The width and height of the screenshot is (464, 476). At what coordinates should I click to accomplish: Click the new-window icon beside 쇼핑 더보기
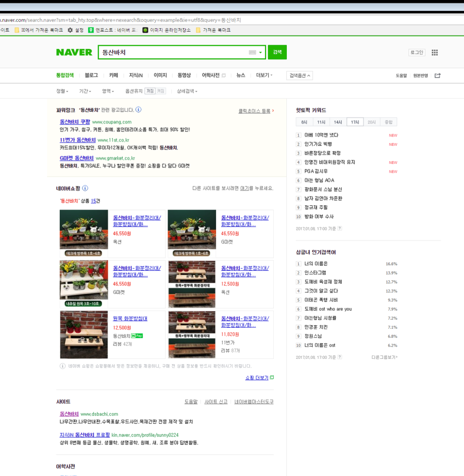pyautogui.click(x=272, y=377)
